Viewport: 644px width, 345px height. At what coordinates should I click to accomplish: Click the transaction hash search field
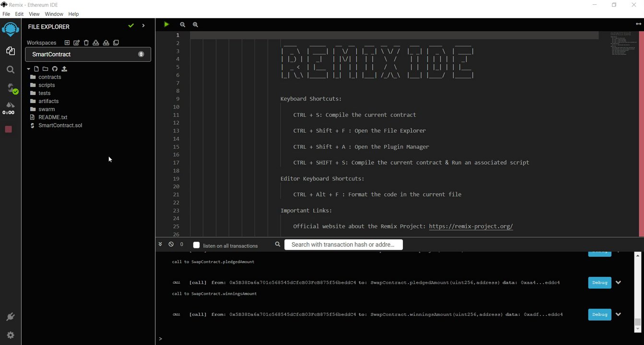[343, 244]
